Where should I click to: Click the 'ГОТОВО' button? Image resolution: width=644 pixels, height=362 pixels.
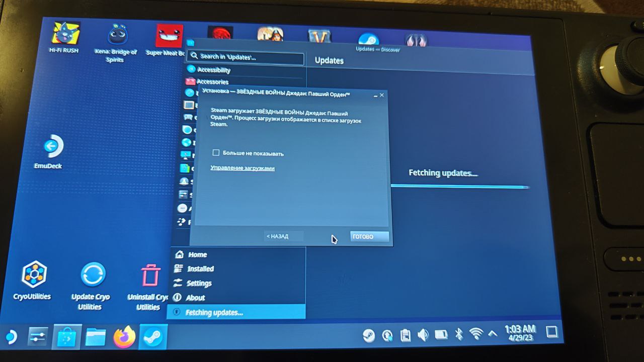coord(369,236)
